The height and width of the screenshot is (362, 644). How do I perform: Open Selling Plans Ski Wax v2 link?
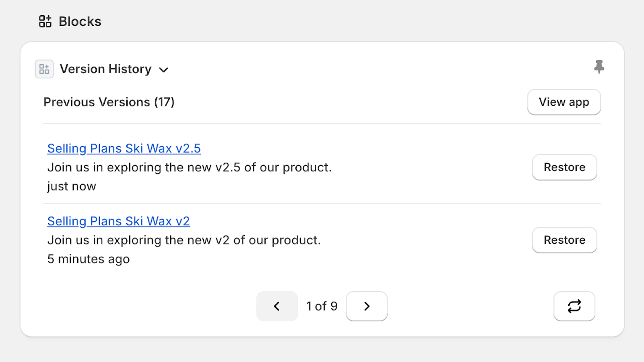pyautogui.click(x=118, y=221)
